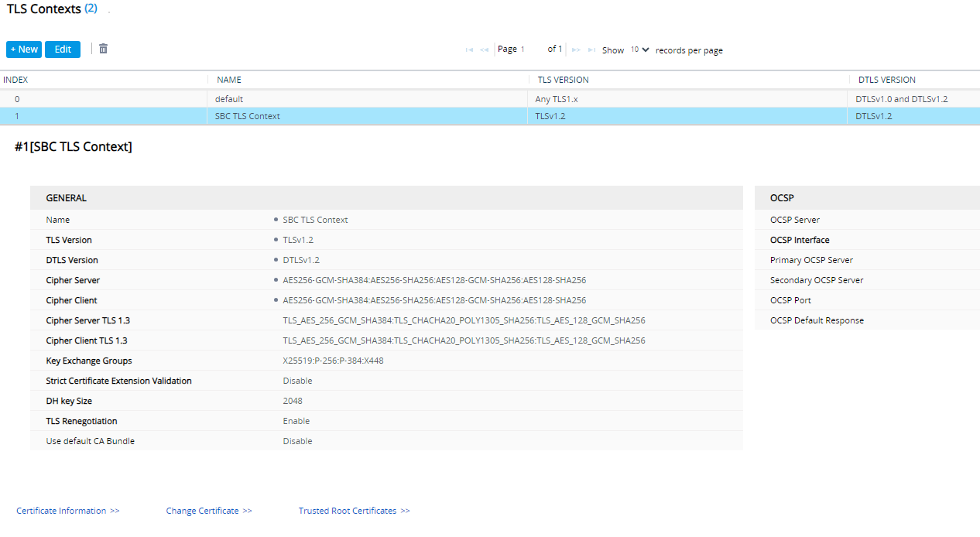Click the Secondary OCSP Server label
This screenshot has height=537, width=980.
[817, 280]
